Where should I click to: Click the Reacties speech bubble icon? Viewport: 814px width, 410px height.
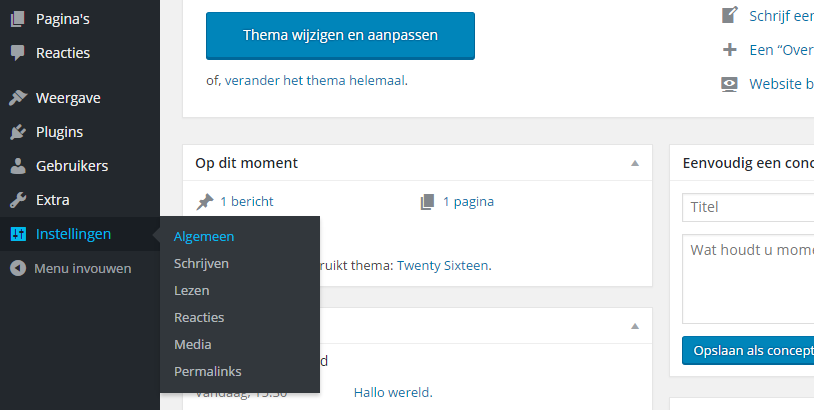tap(17, 53)
